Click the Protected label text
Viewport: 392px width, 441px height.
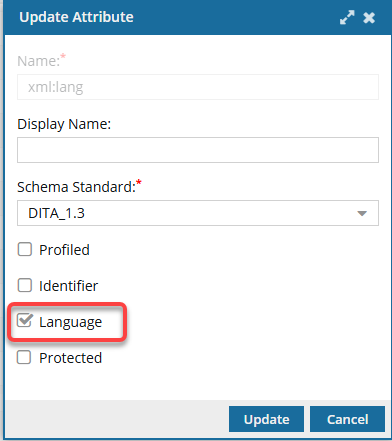click(x=70, y=358)
